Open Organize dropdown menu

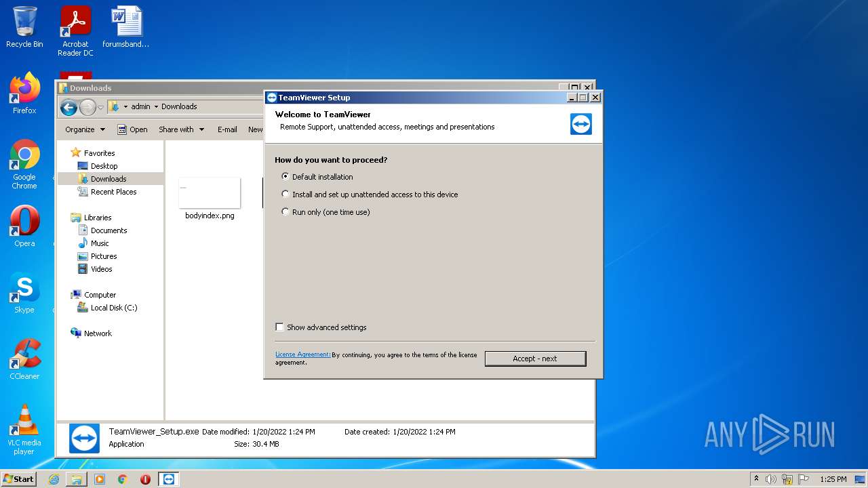[x=85, y=129]
